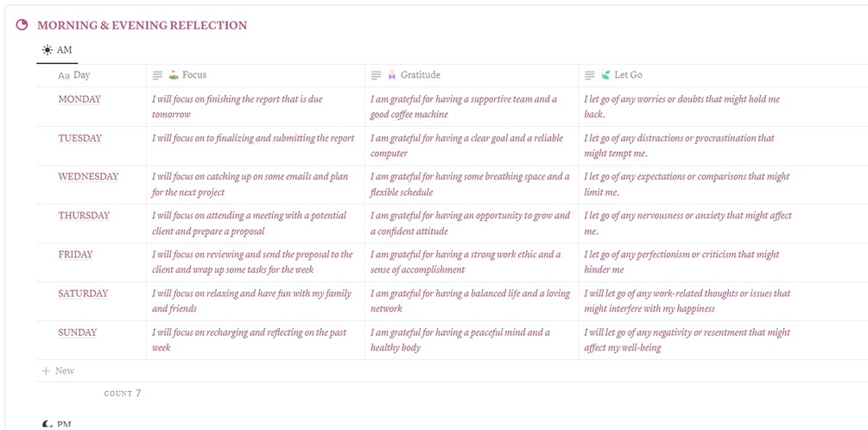Click the MORNING & EVENING REFLECTION heading
Screen dimensions: 868x430
click(142, 26)
